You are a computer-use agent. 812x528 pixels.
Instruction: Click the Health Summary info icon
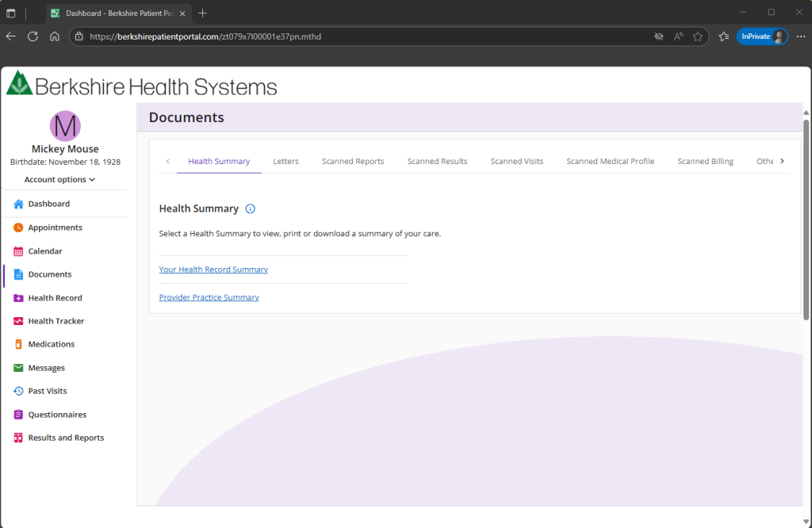[x=250, y=209]
